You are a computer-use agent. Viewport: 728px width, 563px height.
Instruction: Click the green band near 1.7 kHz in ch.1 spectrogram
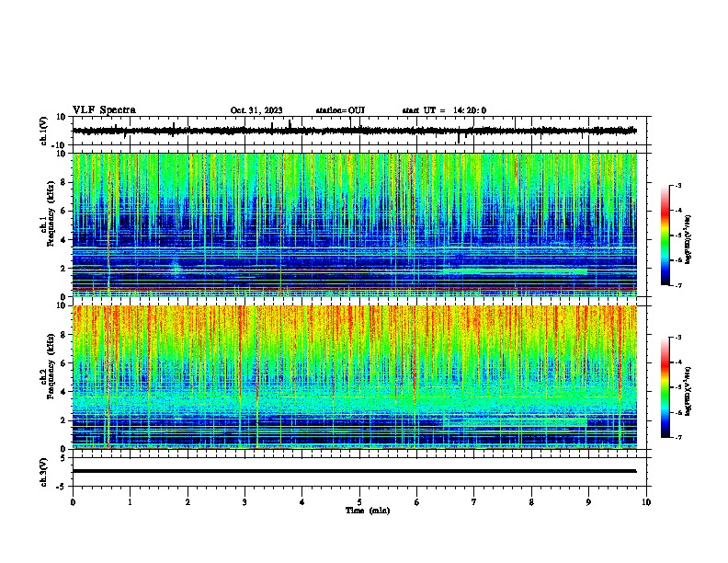(515, 272)
